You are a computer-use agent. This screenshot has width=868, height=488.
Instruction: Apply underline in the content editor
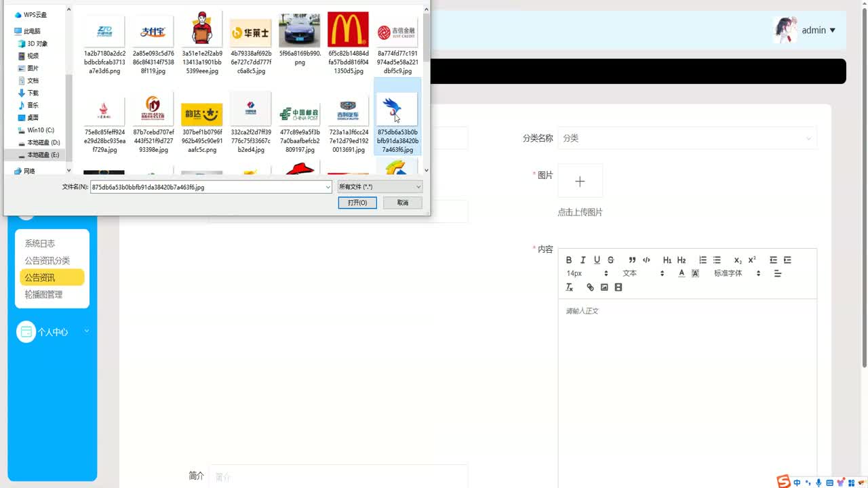coord(597,260)
